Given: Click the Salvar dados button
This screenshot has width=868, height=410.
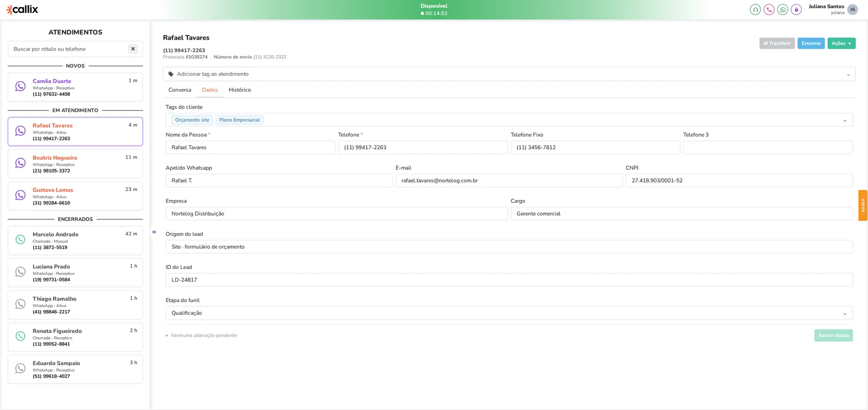Looking at the screenshot, I should [x=833, y=336].
